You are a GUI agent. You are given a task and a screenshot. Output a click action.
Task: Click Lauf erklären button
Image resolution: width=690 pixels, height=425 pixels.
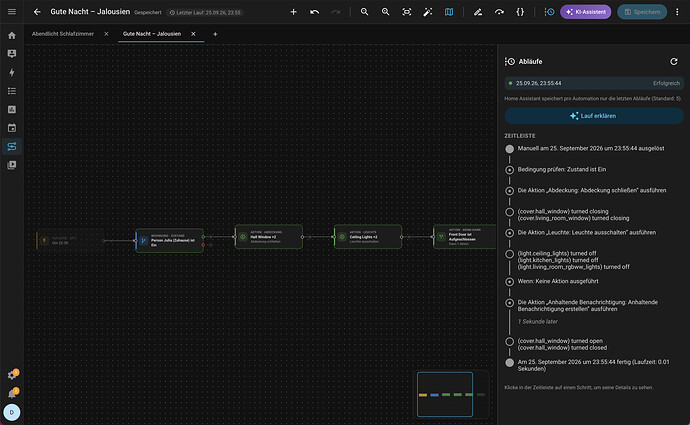594,116
